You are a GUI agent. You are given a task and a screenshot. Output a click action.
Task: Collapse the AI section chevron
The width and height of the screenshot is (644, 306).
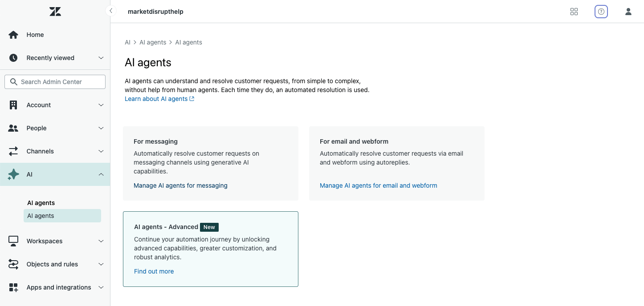[101, 174]
